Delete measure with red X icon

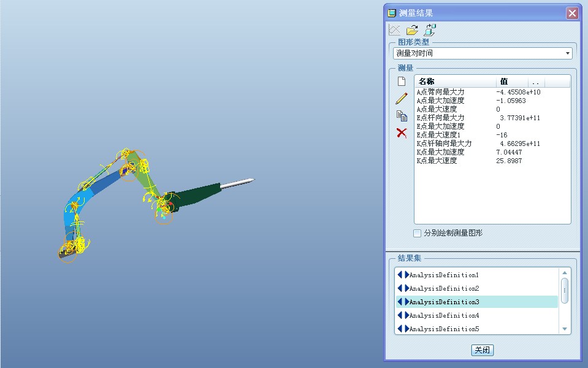[x=402, y=133]
